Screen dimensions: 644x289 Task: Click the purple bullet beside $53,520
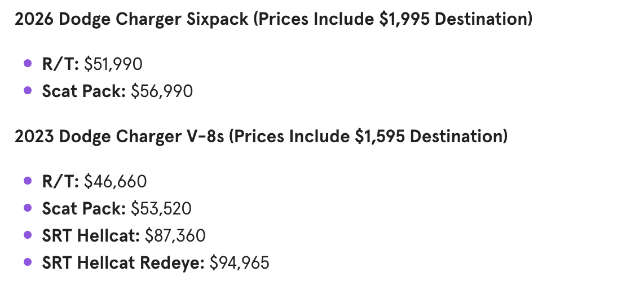pyautogui.click(x=28, y=208)
